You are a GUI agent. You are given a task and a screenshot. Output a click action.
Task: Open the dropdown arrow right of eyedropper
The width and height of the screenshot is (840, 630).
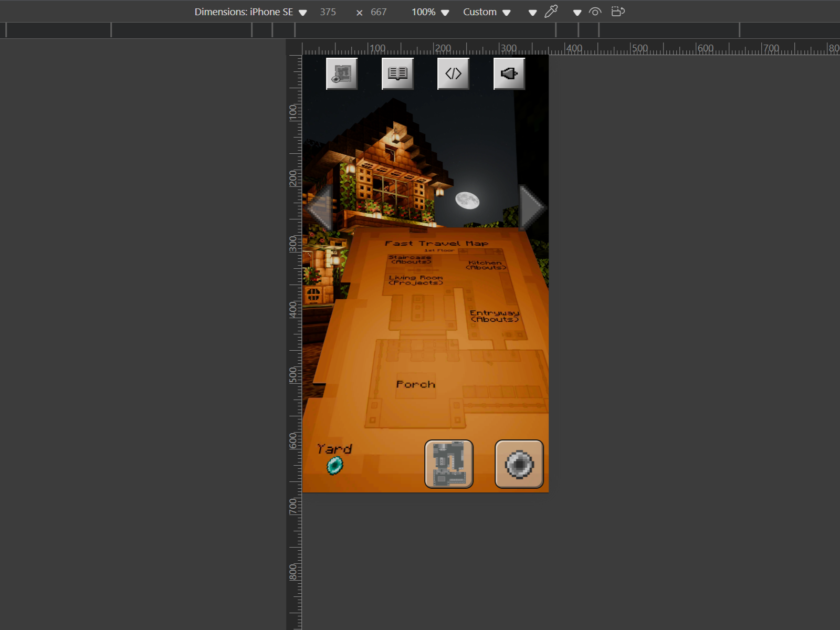[577, 13]
